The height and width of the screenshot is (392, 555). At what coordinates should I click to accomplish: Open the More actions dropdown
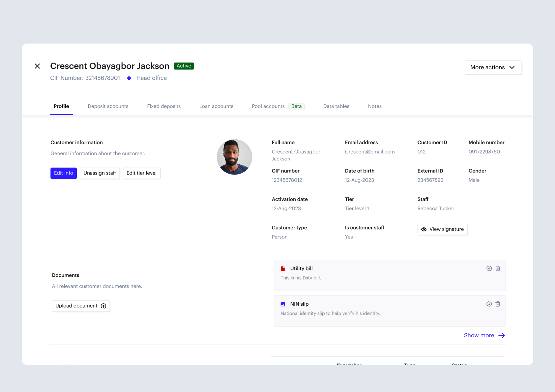(493, 67)
